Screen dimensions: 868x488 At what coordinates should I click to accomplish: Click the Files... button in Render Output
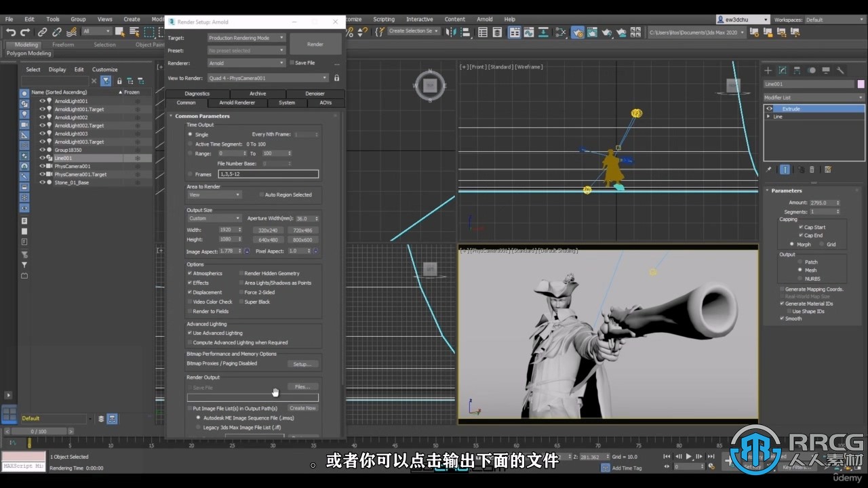(302, 387)
